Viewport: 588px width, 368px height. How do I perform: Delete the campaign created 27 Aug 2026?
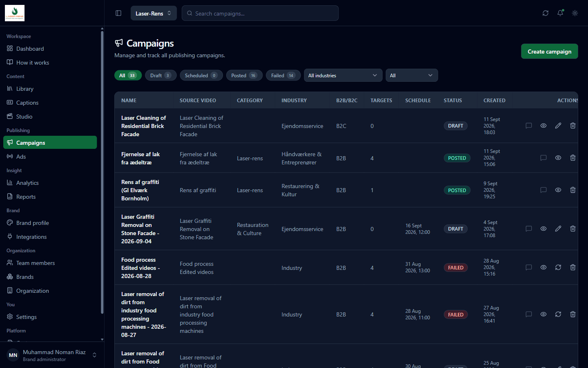point(573,314)
